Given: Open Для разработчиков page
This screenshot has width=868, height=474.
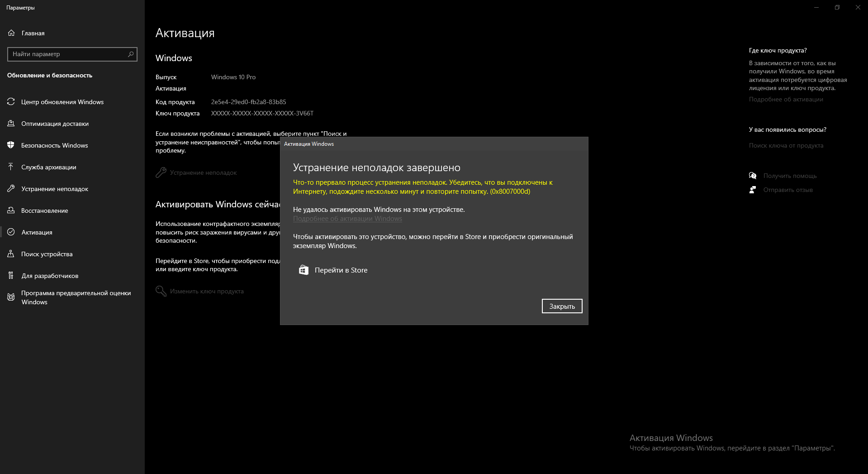Looking at the screenshot, I should tap(72, 276).
